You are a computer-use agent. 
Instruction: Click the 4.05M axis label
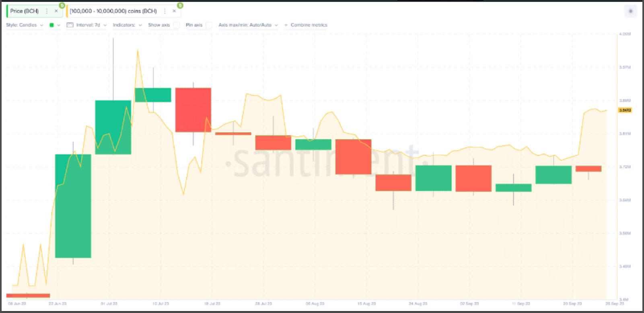[625, 34]
